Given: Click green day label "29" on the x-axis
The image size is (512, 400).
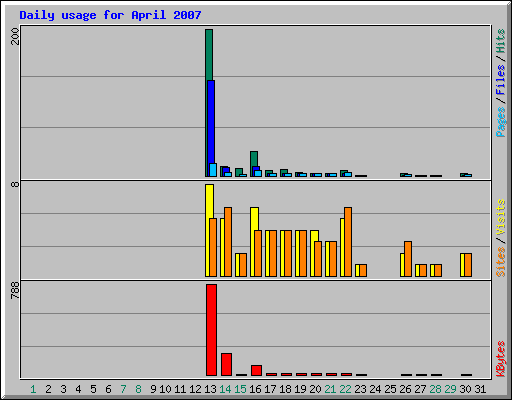Looking at the screenshot, I should 450,389.
